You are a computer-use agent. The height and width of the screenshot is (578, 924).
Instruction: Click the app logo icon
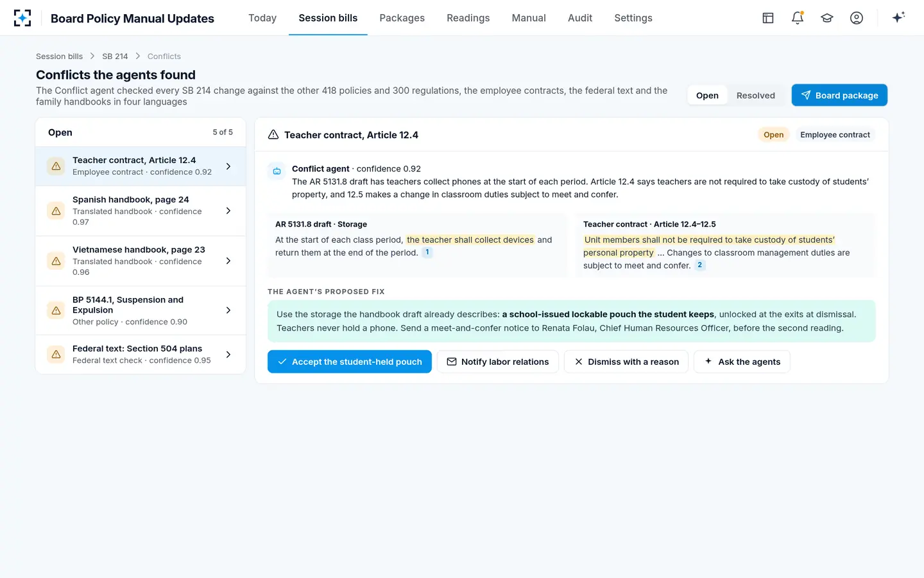tap(22, 18)
